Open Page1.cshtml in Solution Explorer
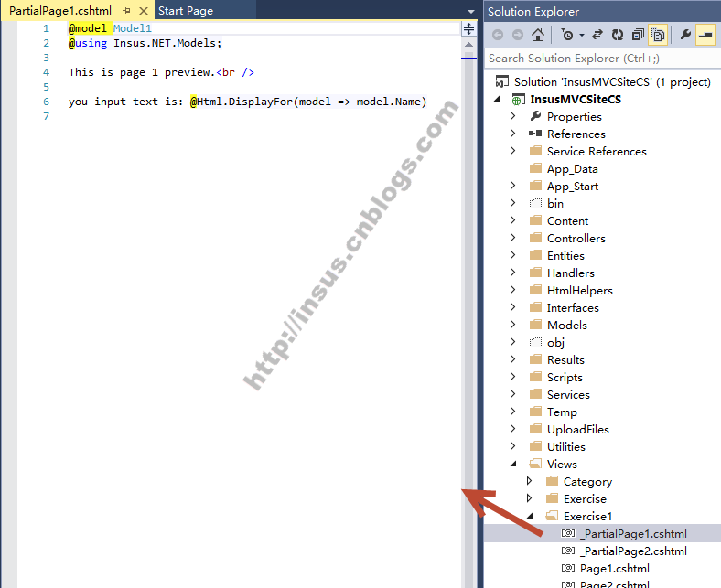The height and width of the screenshot is (588, 721). click(614, 569)
